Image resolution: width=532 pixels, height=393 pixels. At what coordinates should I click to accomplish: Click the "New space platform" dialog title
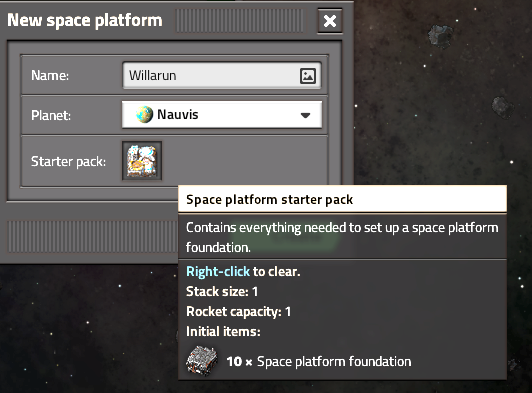point(85,20)
